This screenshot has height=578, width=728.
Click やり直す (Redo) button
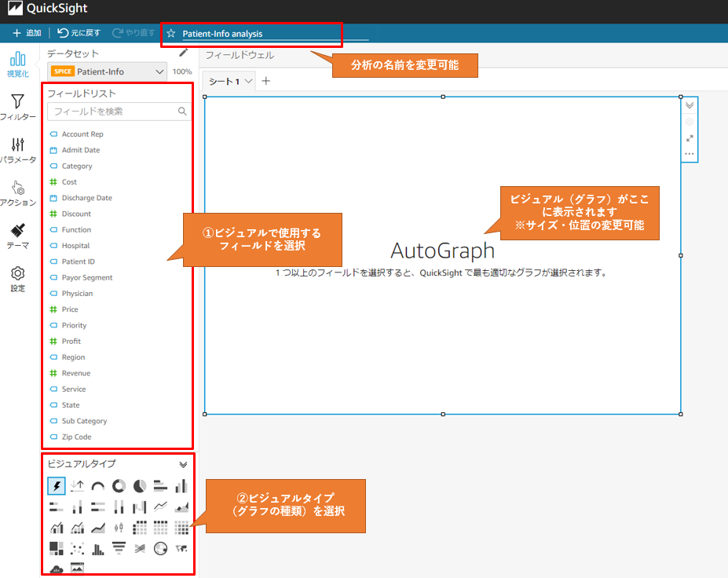coord(134,33)
